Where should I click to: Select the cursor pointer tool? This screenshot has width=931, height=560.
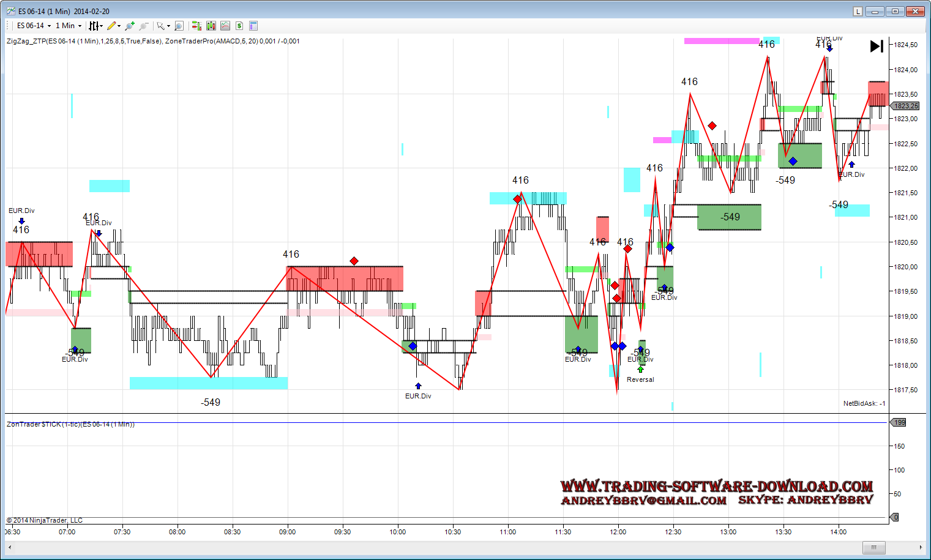coord(160,26)
